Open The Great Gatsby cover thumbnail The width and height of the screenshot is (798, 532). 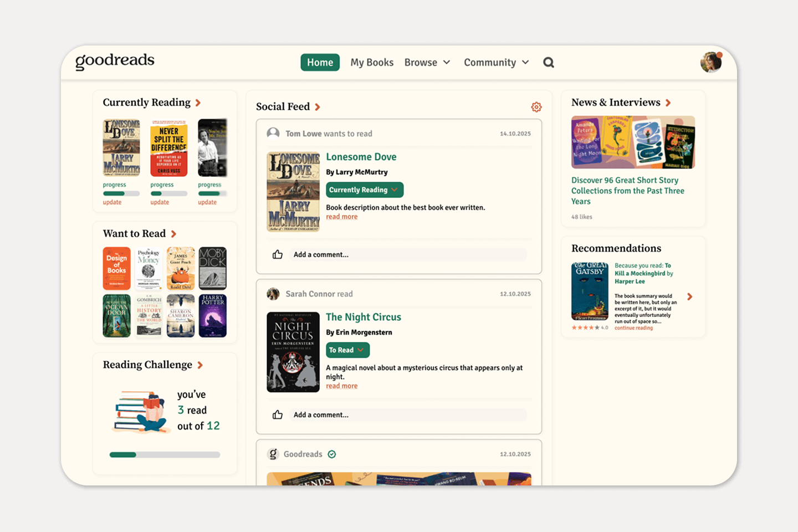coord(590,291)
